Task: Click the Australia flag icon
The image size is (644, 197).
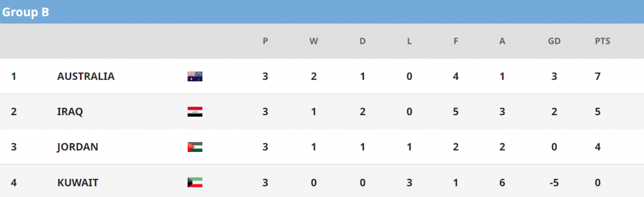Action: point(195,76)
